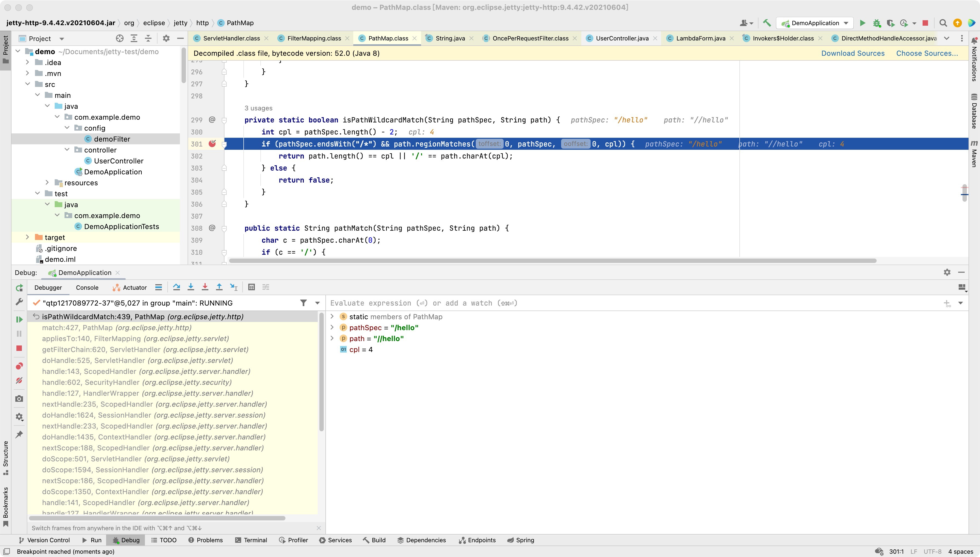Toggle the Structure tool window
Screen dimensions: 980x557
(5, 458)
